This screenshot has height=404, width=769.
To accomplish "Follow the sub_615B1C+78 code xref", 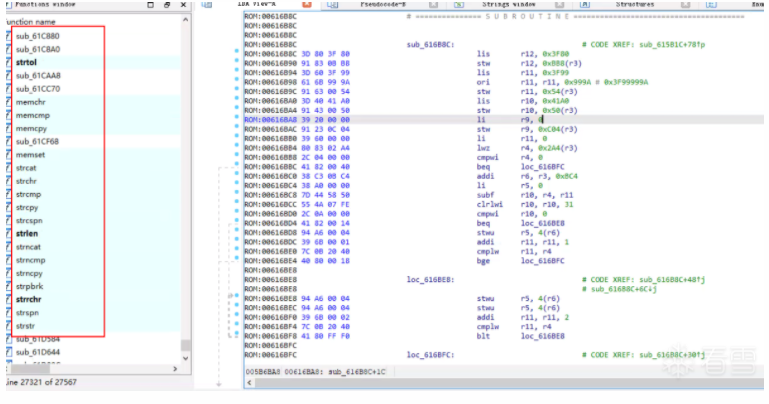I will [672, 45].
